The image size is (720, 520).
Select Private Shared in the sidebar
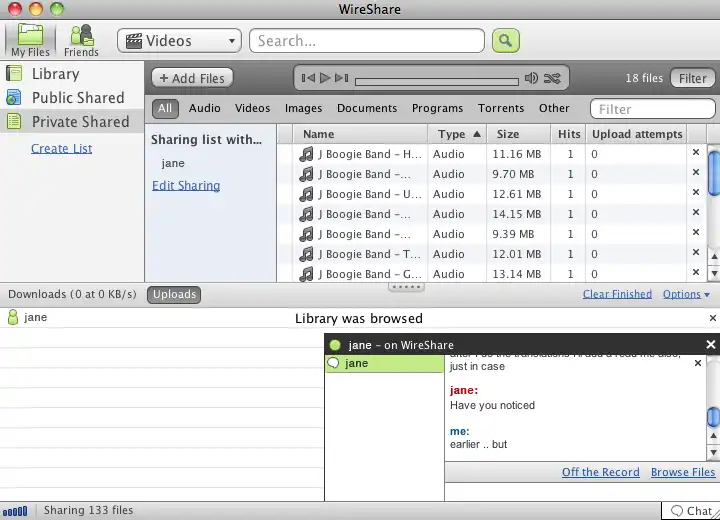click(72, 121)
